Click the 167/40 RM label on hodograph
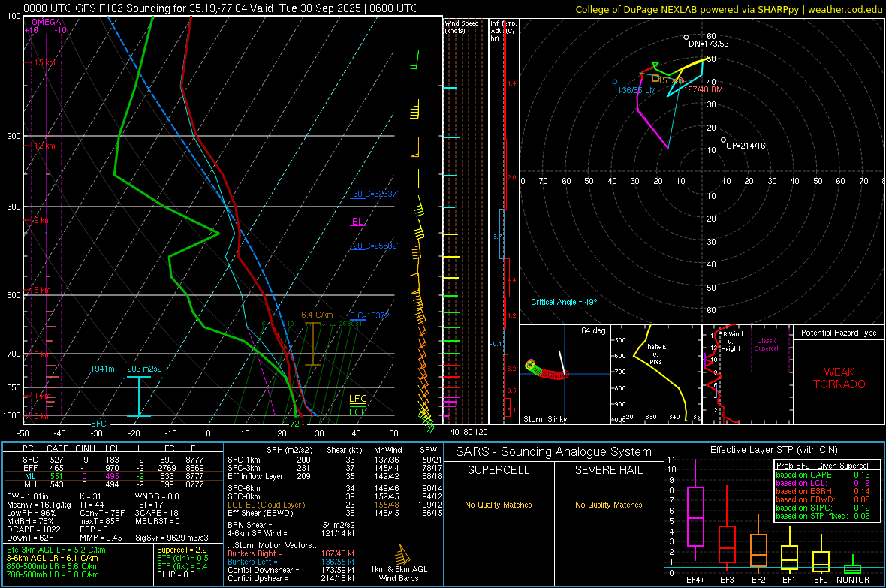 [x=703, y=89]
